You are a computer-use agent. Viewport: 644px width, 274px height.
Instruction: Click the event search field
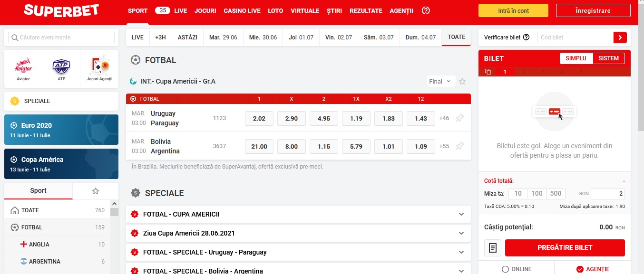(x=61, y=38)
